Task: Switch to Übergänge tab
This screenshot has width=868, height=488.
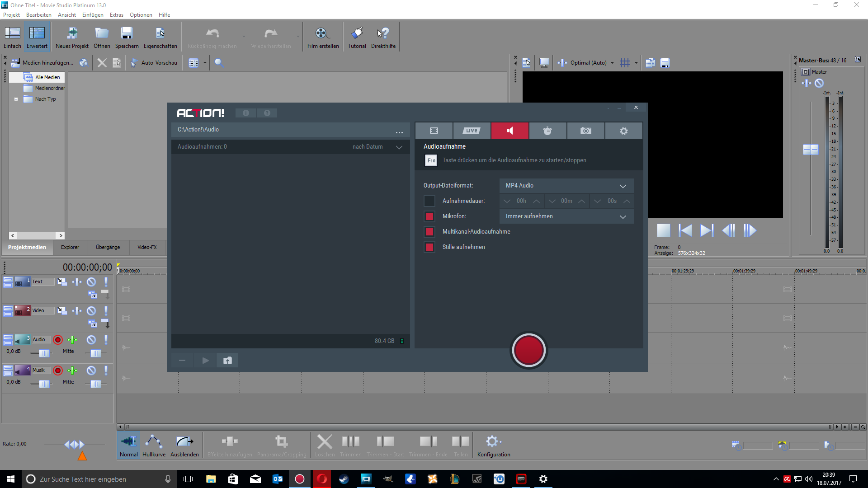Action: pyautogui.click(x=108, y=247)
